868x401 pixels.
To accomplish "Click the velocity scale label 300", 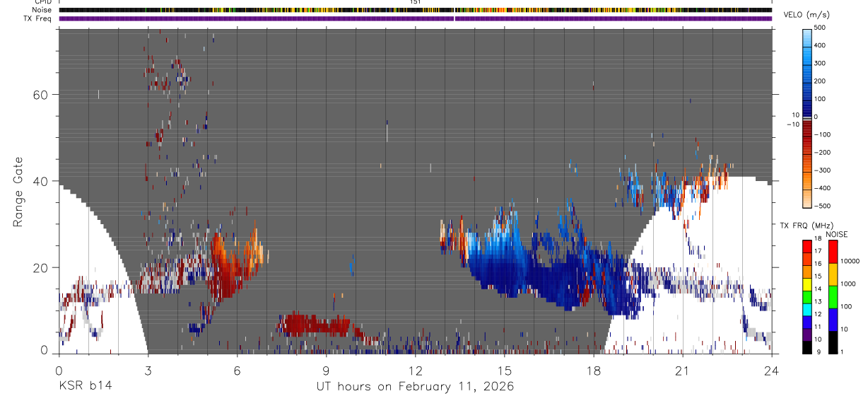I will (x=821, y=63).
